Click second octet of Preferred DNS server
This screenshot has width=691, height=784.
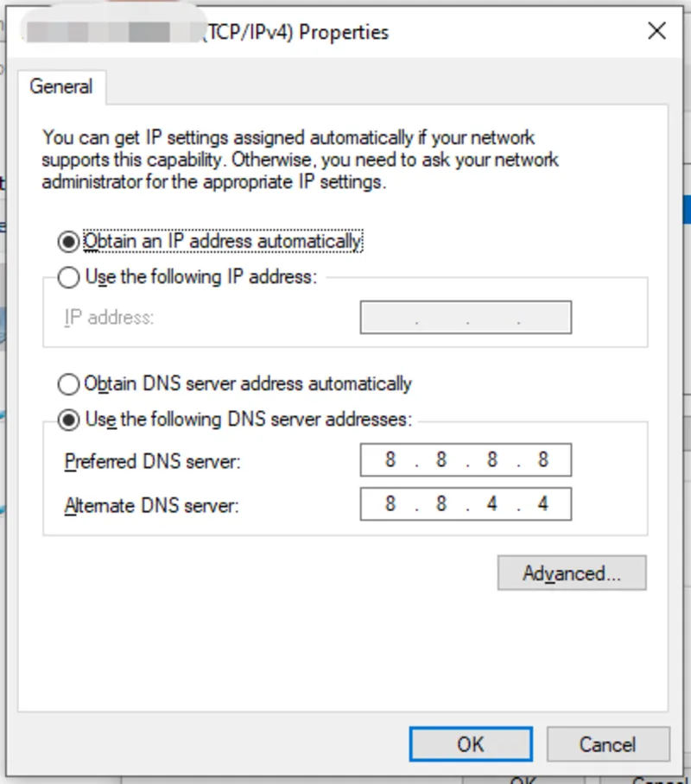[441, 460]
